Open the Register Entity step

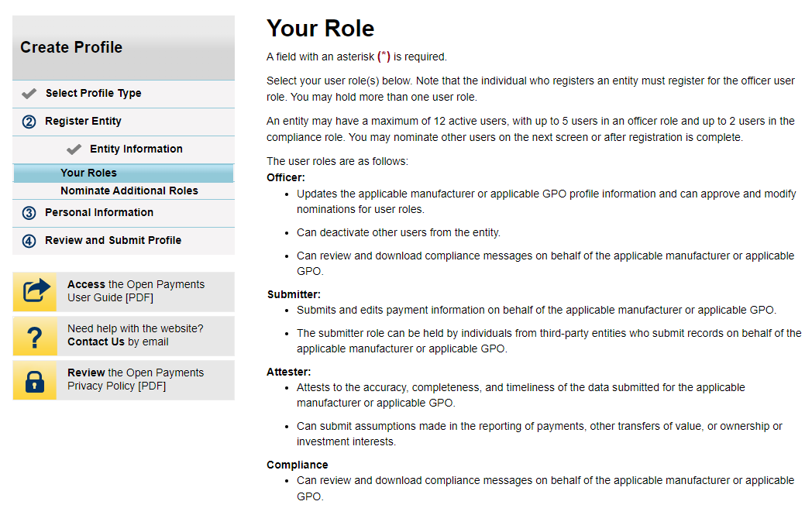click(83, 122)
